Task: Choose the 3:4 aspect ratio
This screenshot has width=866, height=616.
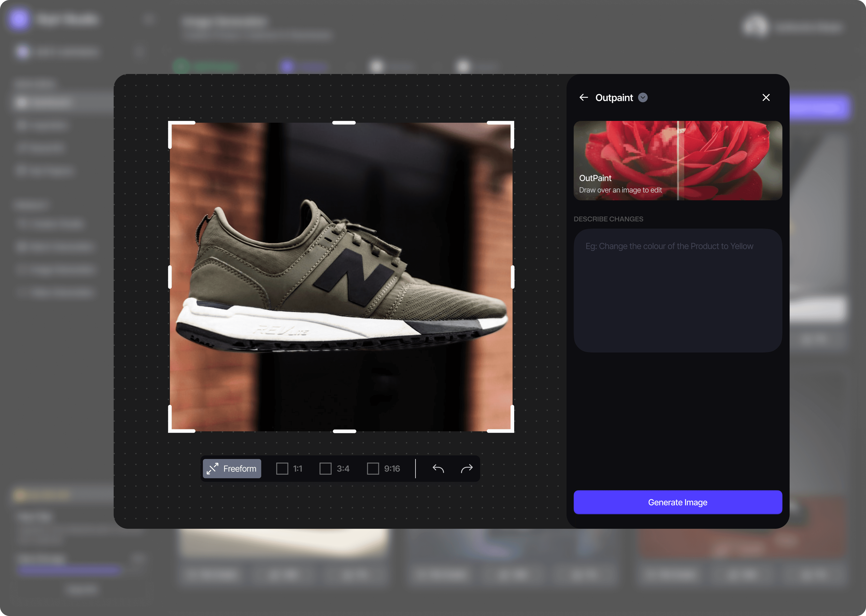Action: tap(334, 468)
